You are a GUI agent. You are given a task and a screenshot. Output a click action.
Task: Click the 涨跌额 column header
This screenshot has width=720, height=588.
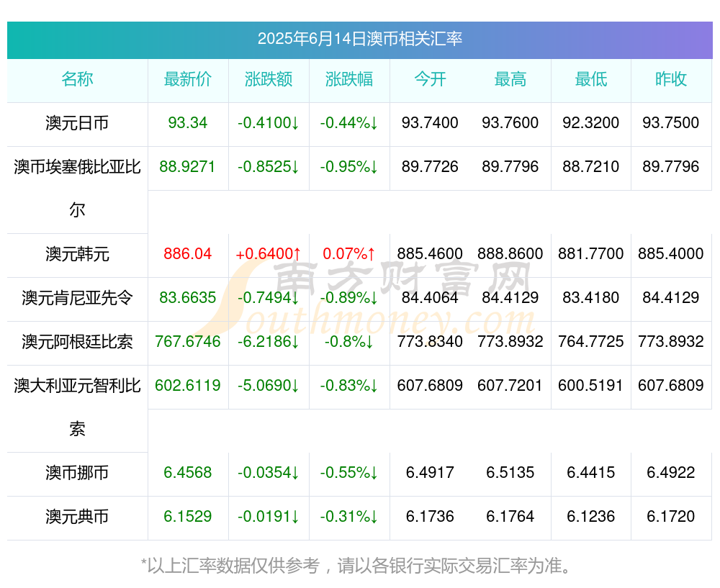tap(269, 79)
